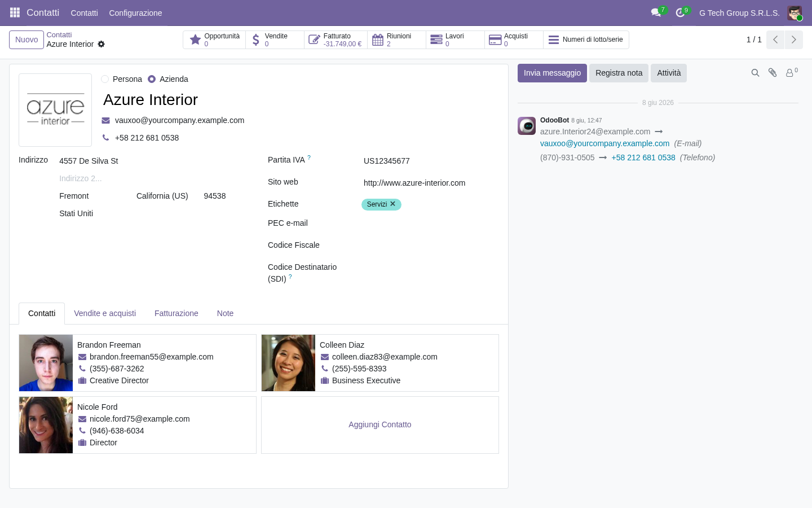
Task: Open the Riunioni calendar smart button
Action: pyautogui.click(x=396, y=40)
